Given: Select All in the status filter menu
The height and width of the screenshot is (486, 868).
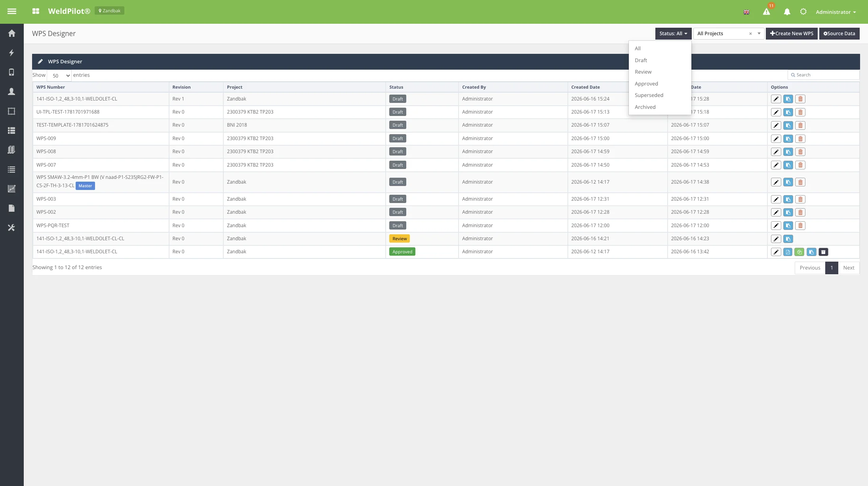Looking at the screenshot, I should coord(660,48).
